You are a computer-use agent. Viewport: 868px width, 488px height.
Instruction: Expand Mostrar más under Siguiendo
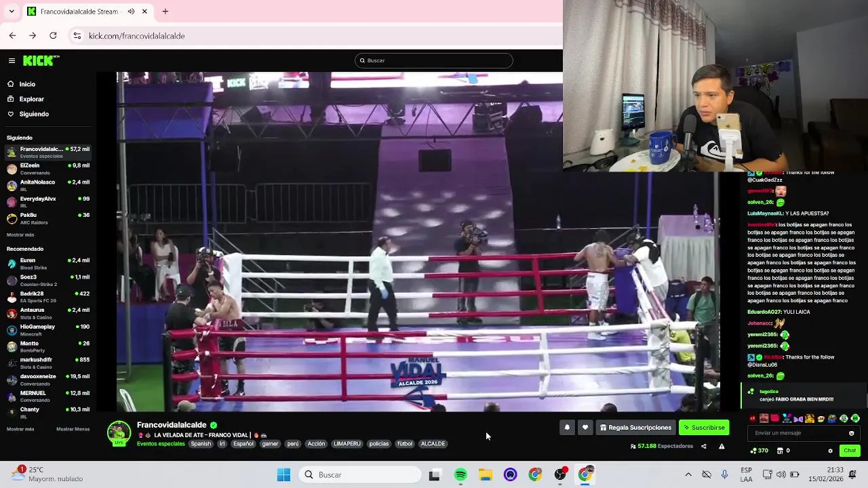pos(20,235)
